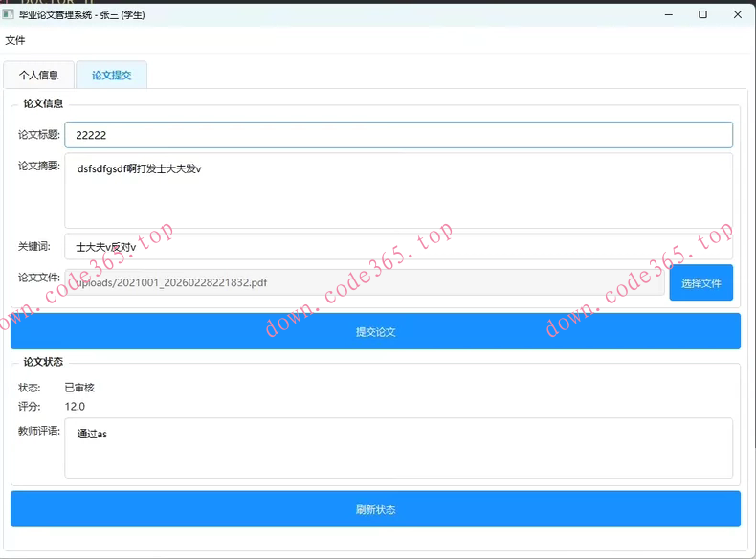Screen dimensions: 756x559
Task: Click the 刷新状态 button
Action: 375,509
